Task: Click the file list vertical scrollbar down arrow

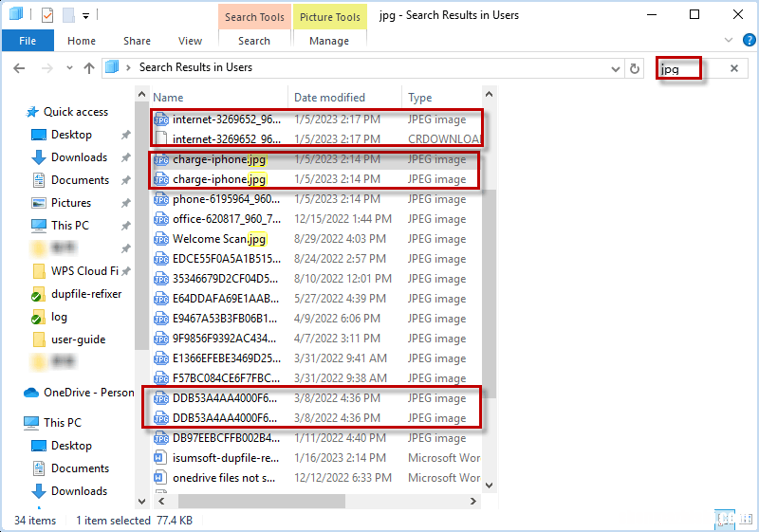Action: pos(489,486)
